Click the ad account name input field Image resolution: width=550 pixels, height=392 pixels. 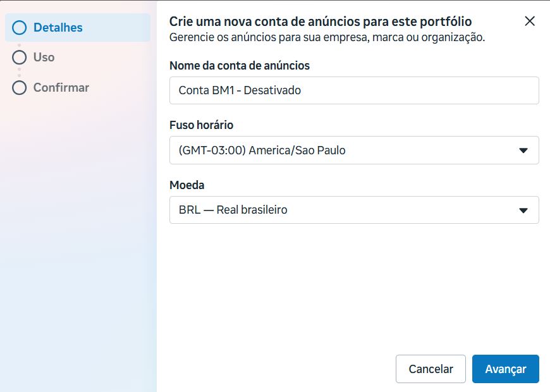[x=354, y=90]
